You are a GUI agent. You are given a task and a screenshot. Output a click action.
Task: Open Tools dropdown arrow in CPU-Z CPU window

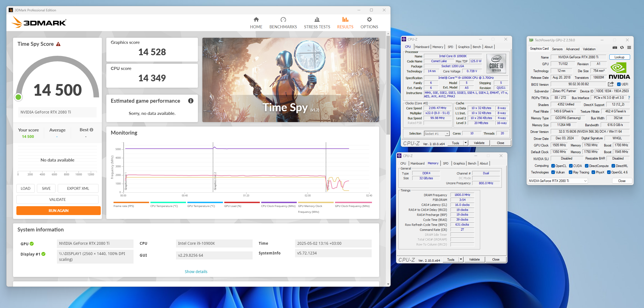(x=466, y=143)
